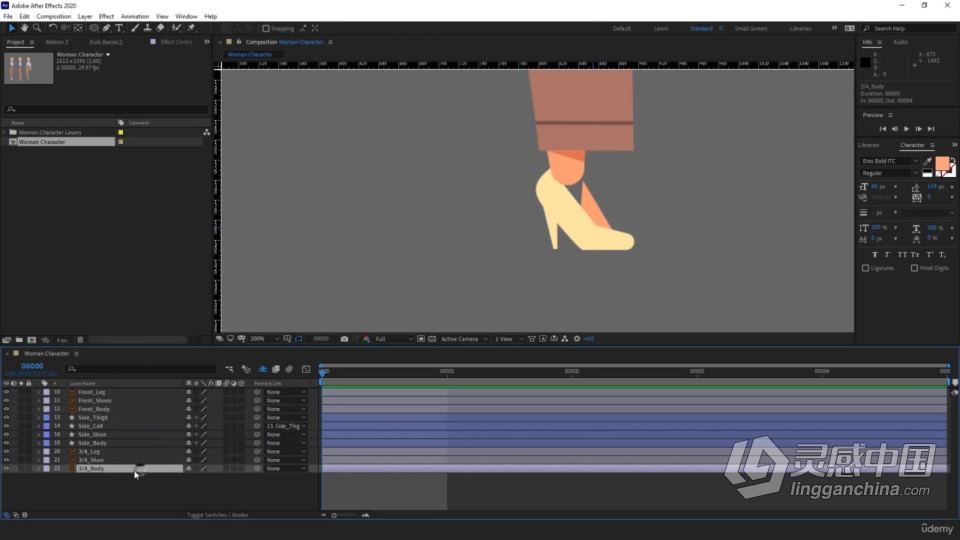Hide the 3/4_Leg layer
Screen dimensions: 960x540
(7, 451)
